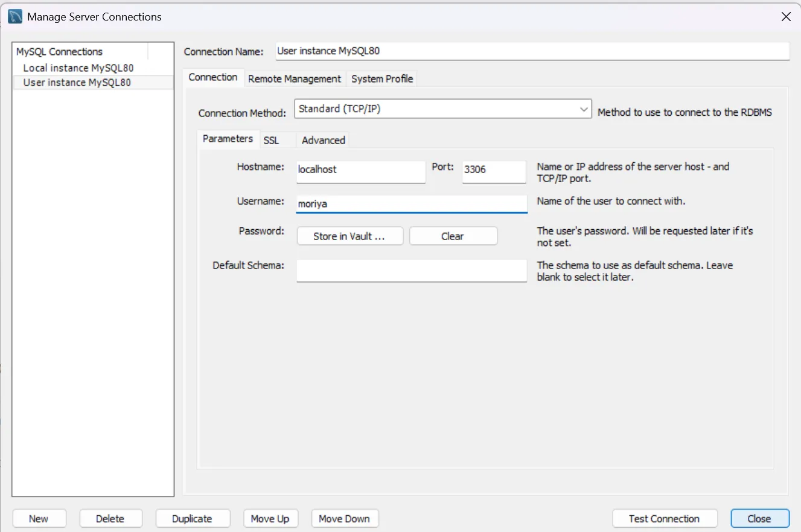Switch to the Connection tab

tap(213, 78)
